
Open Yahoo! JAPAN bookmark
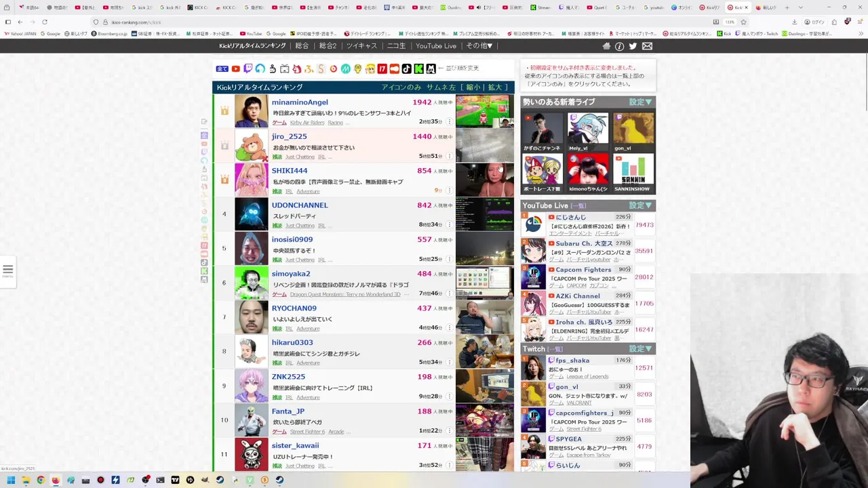20,33
